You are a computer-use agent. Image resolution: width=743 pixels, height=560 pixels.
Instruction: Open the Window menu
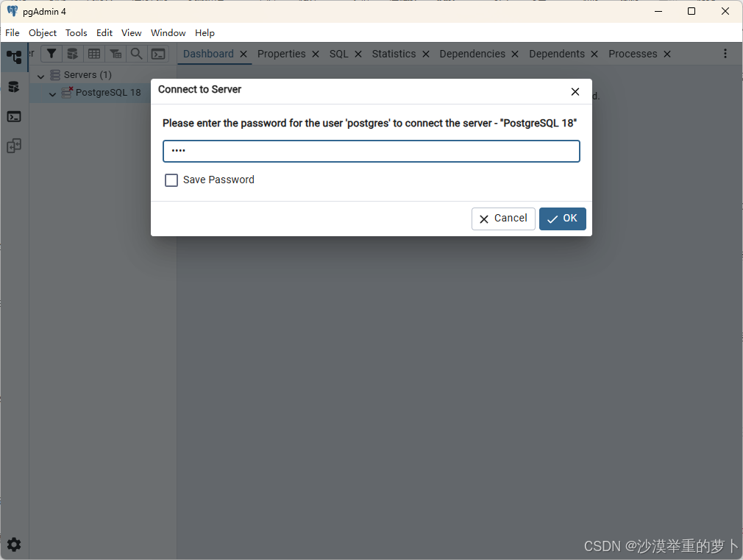tap(168, 32)
